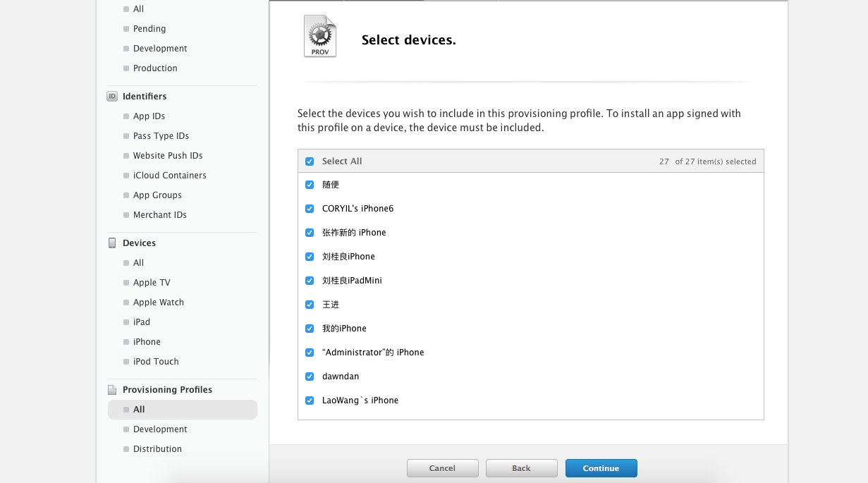
Task: Uncheck the dawndan device checkbox
Action: click(310, 377)
